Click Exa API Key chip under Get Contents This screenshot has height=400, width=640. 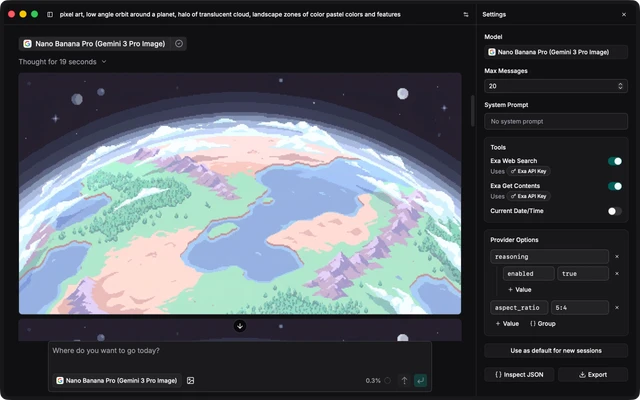(x=529, y=196)
